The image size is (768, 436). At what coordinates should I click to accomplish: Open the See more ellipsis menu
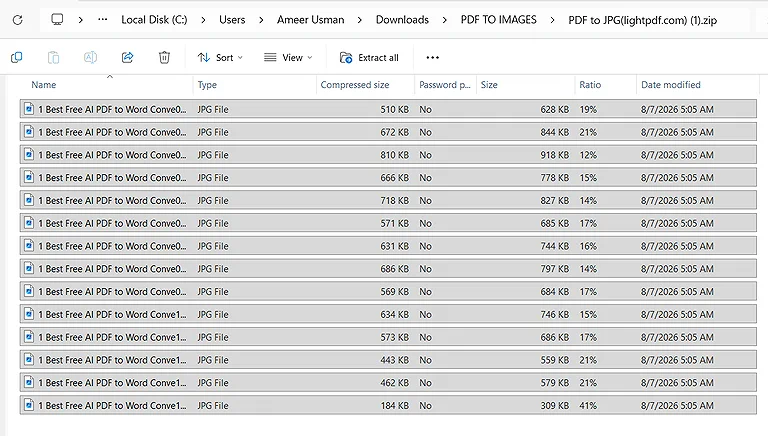(432, 57)
